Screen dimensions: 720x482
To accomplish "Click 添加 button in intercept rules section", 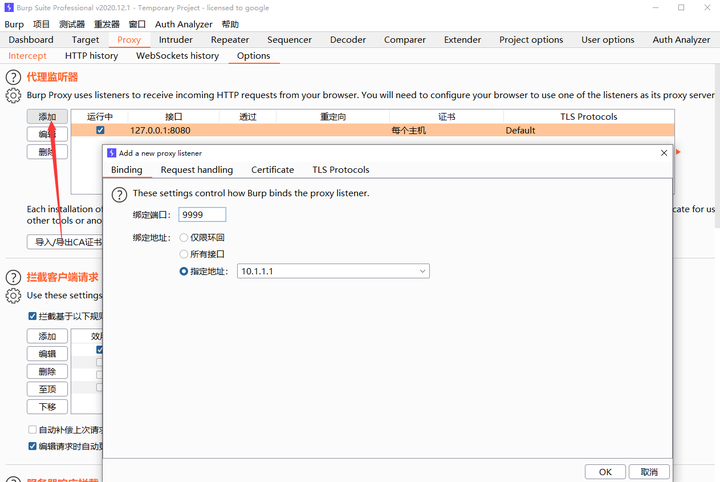I will point(47,336).
